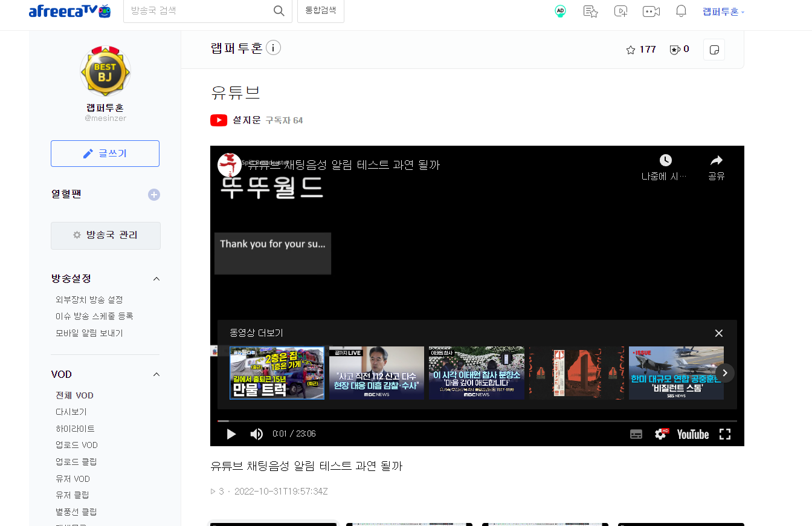The image size is (812, 526).
Task: Click the red YouTube channel icon
Action: 219,120
